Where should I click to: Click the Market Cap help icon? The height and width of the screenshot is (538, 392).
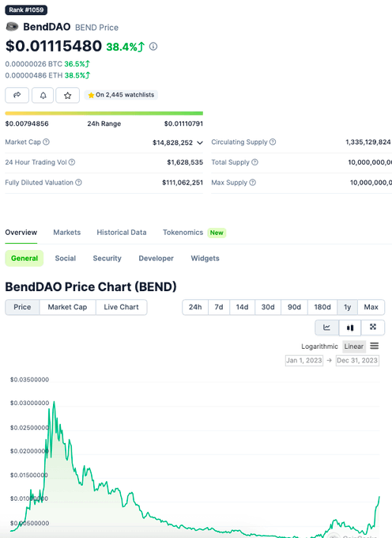[x=47, y=142]
